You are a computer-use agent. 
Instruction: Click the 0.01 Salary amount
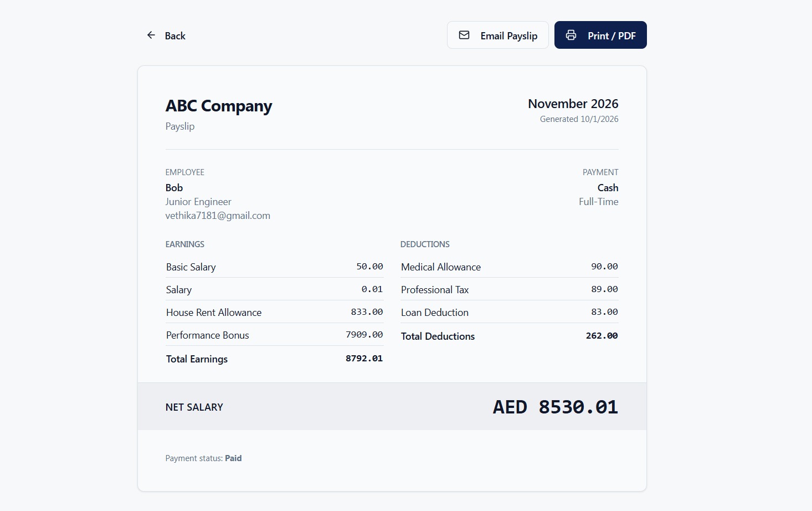(x=372, y=289)
